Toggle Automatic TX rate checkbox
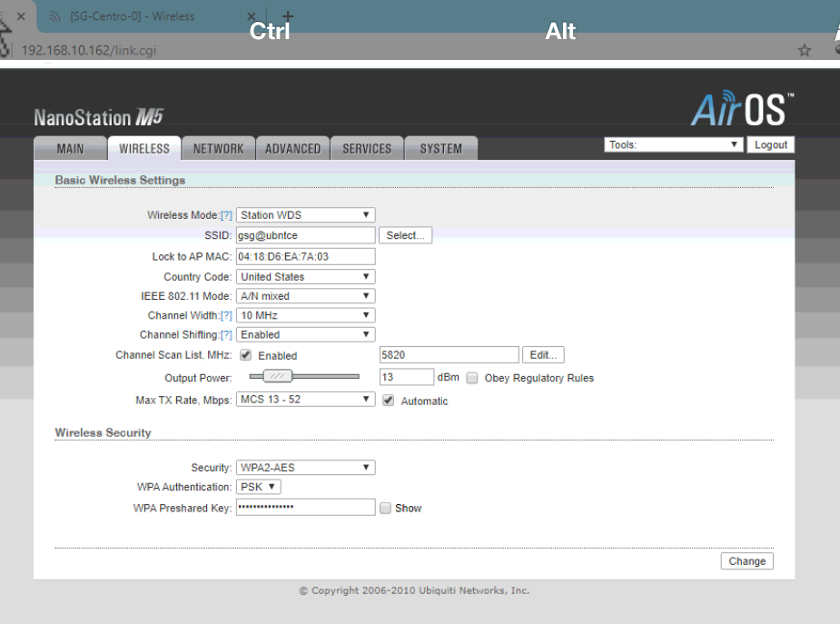Viewport: 840px width, 624px height. [389, 401]
